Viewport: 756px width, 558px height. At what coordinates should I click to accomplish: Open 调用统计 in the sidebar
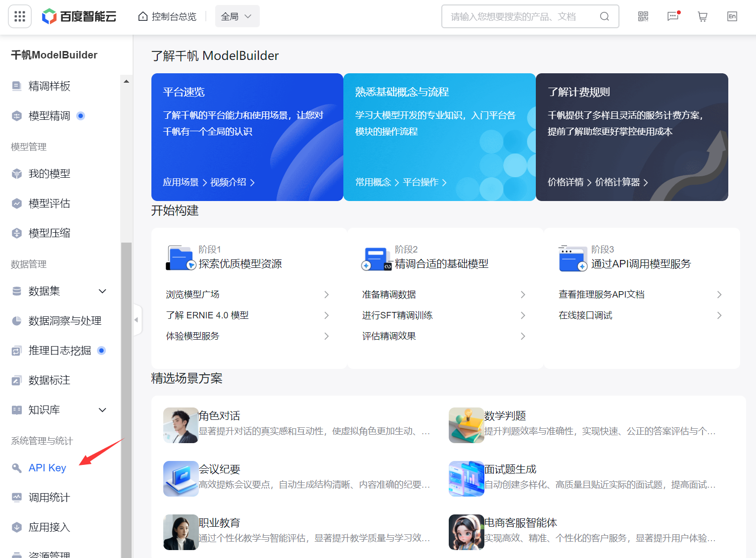point(49,498)
